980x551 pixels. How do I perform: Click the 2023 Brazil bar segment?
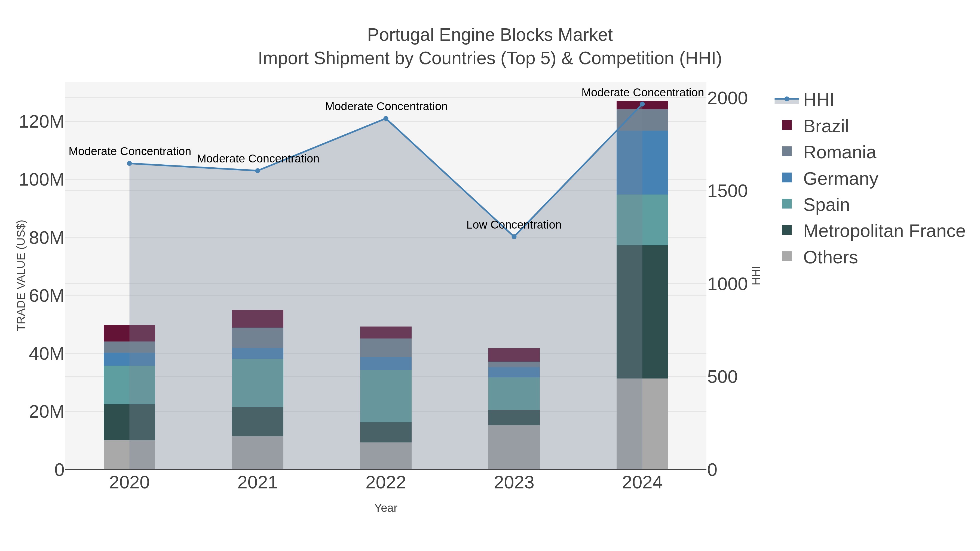click(x=514, y=355)
